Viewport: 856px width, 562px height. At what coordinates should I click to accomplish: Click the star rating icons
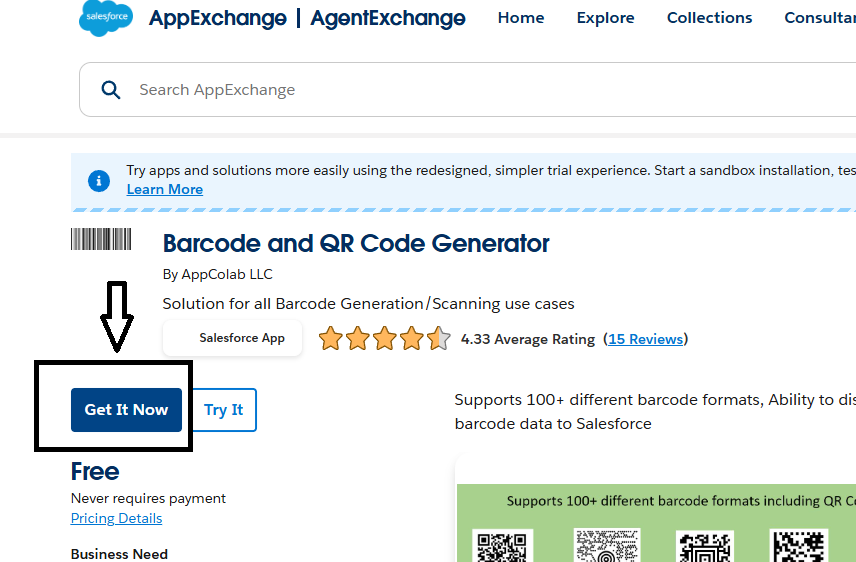[x=385, y=339]
